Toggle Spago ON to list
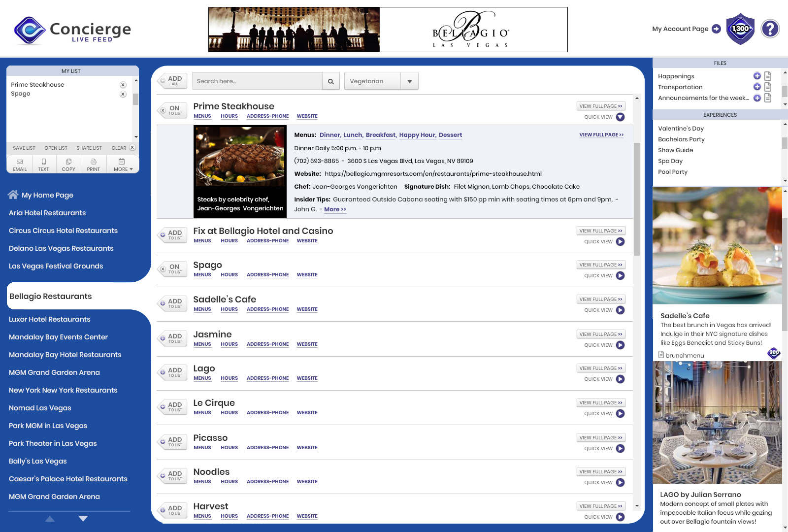788x532 pixels. click(172, 269)
